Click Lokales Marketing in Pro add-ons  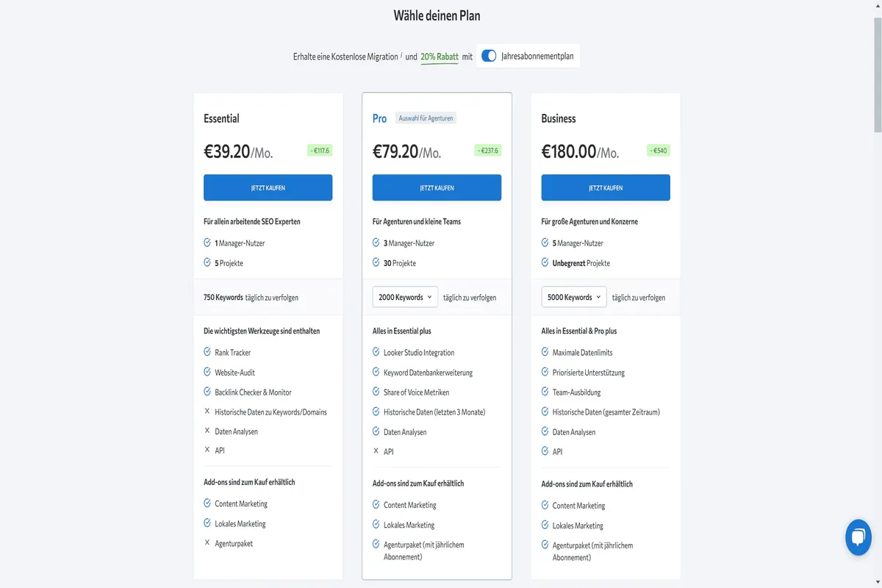[409, 526]
